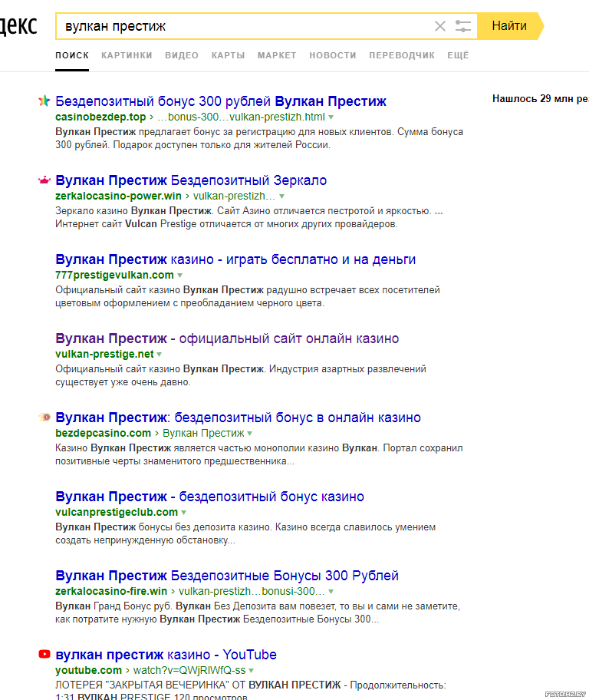Open the КАРТЫ tab
The image size is (589, 700).
pyautogui.click(x=228, y=55)
